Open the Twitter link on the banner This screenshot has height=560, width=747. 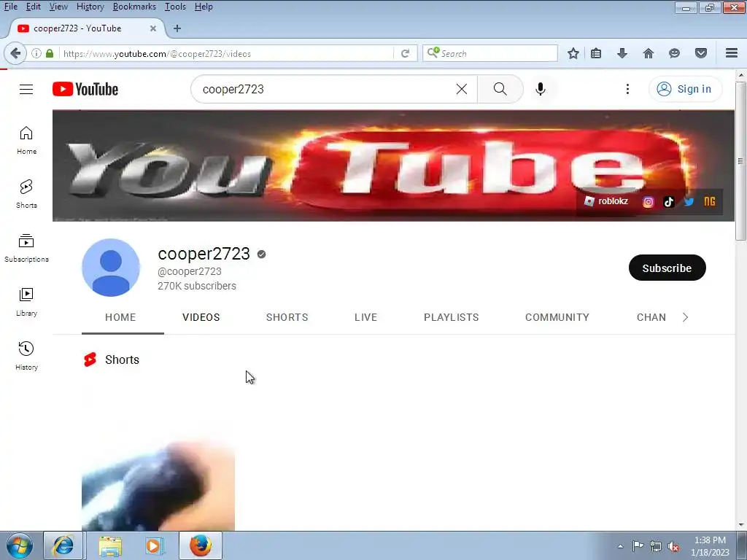[x=689, y=202]
